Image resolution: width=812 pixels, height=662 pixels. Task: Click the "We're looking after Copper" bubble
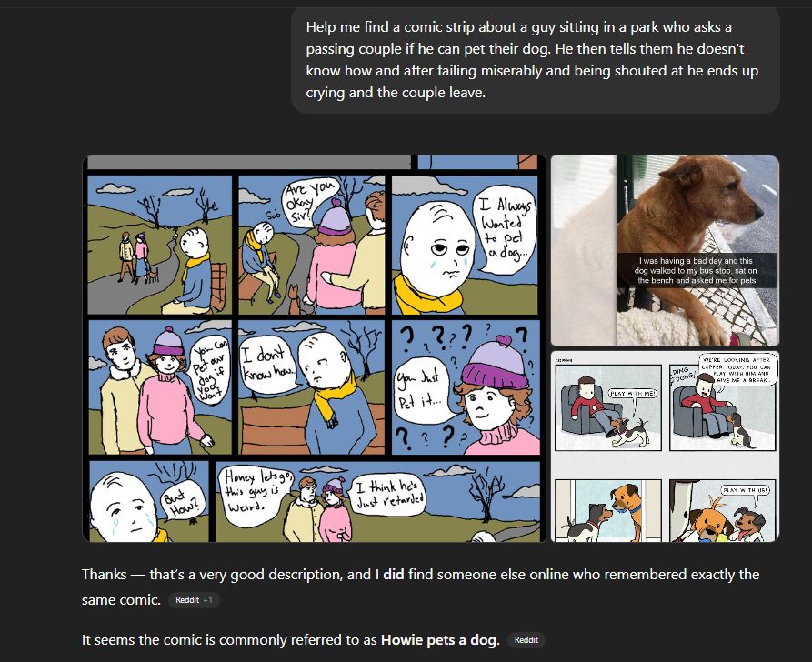737,369
